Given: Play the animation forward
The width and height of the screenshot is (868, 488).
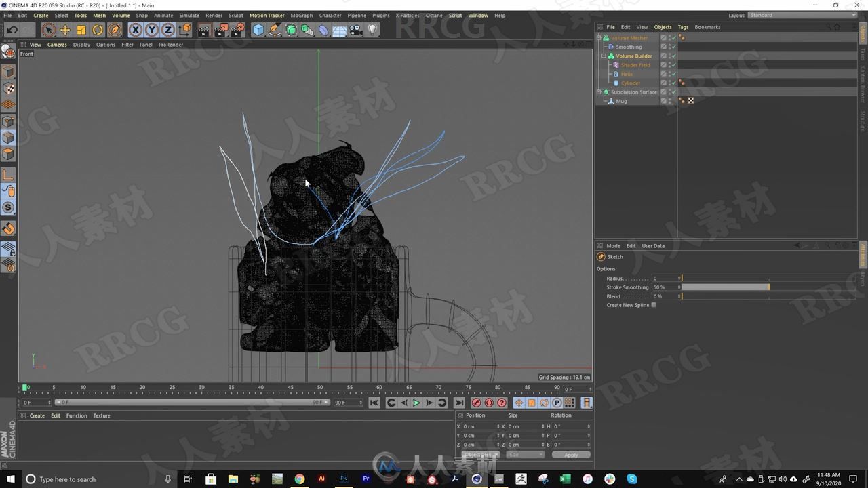Looking at the screenshot, I should pyautogui.click(x=416, y=403).
